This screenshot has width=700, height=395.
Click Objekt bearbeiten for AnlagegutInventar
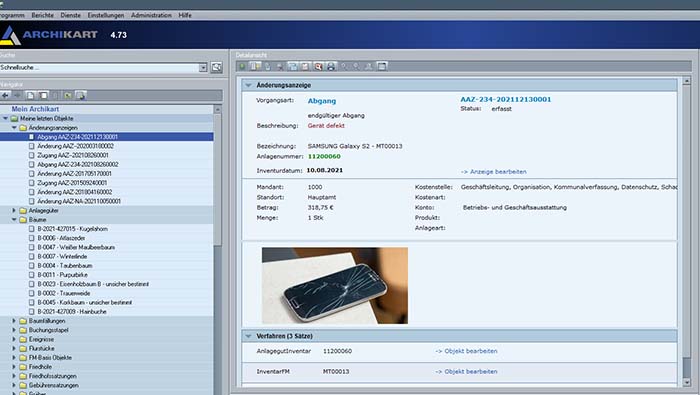(466, 351)
